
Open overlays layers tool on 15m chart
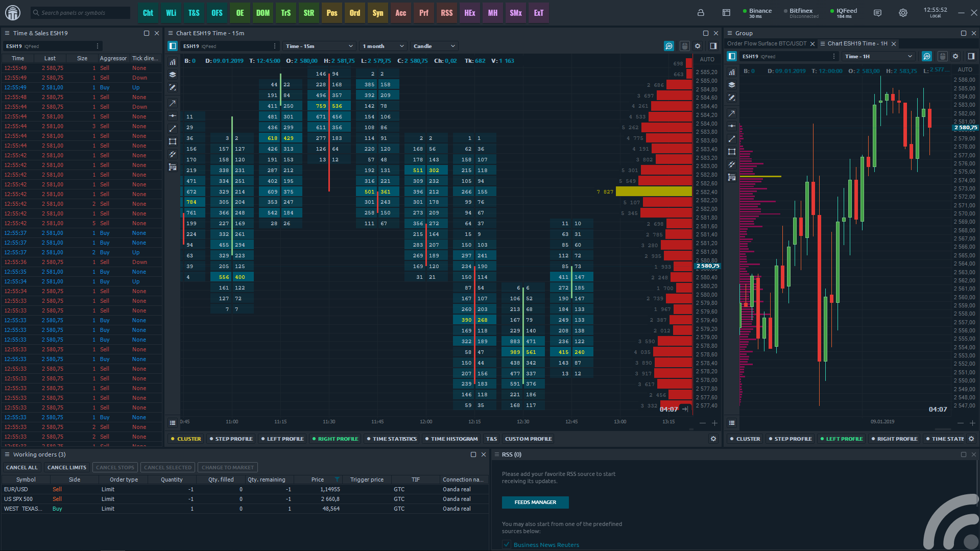coord(173,75)
